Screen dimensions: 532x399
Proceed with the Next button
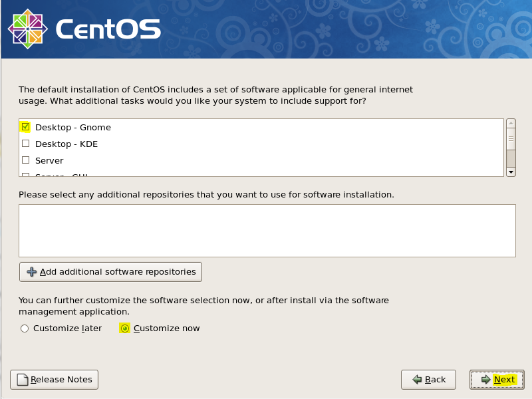pyautogui.click(x=497, y=380)
